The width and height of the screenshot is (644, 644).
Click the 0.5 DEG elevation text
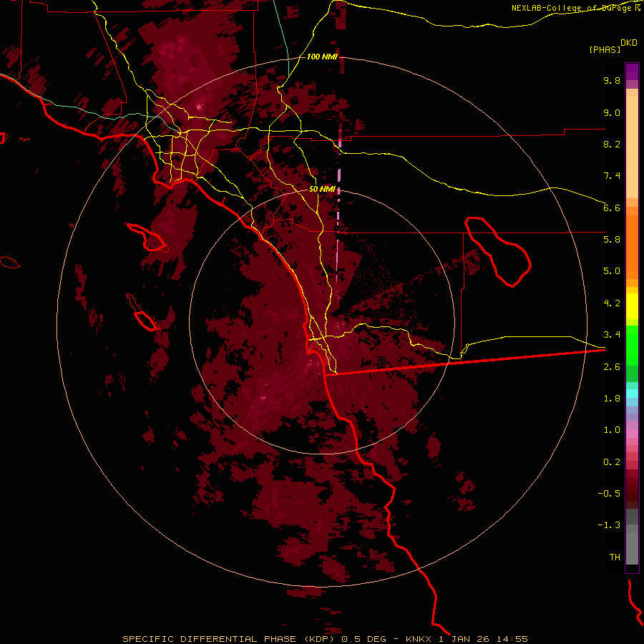(364, 639)
